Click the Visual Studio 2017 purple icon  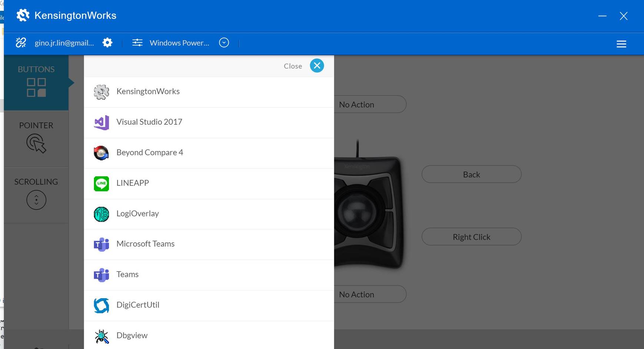(x=101, y=123)
